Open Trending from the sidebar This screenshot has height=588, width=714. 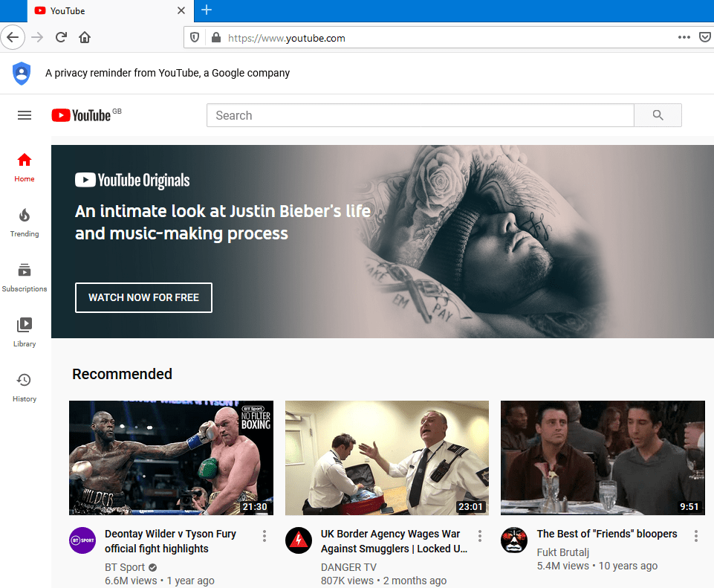pyautogui.click(x=25, y=222)
